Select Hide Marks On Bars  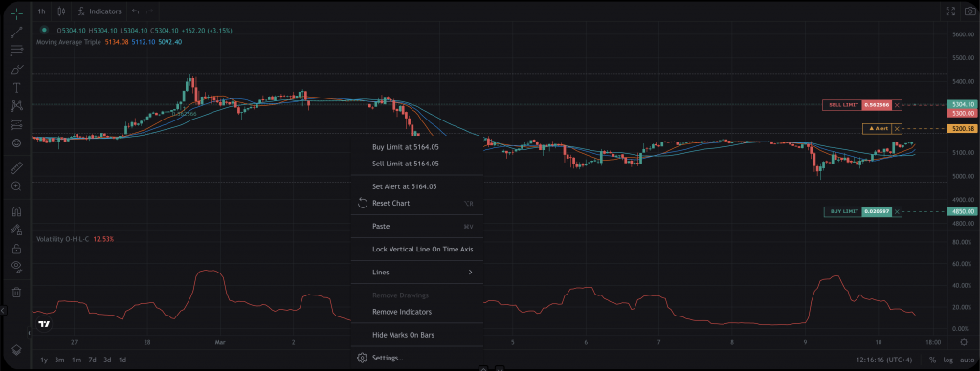[417, 335]
